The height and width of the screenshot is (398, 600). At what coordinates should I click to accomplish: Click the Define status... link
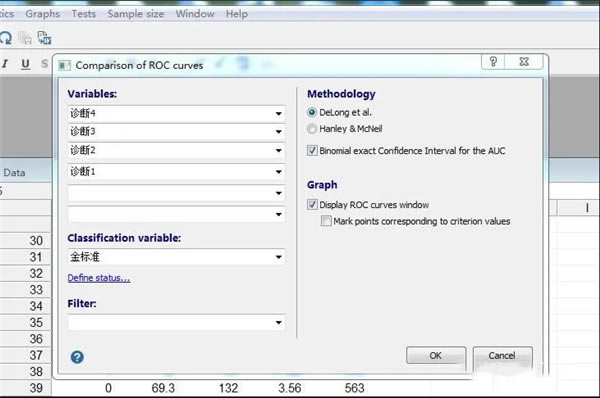click(99, 278)
